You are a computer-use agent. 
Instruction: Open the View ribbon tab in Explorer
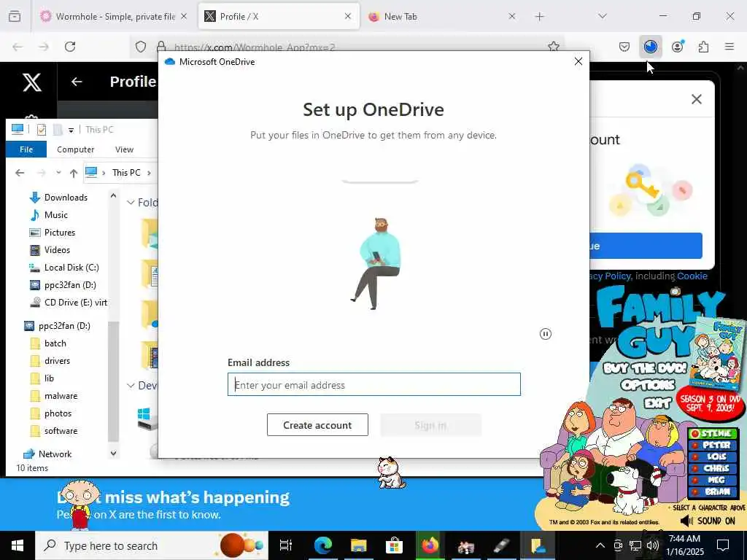124,149
